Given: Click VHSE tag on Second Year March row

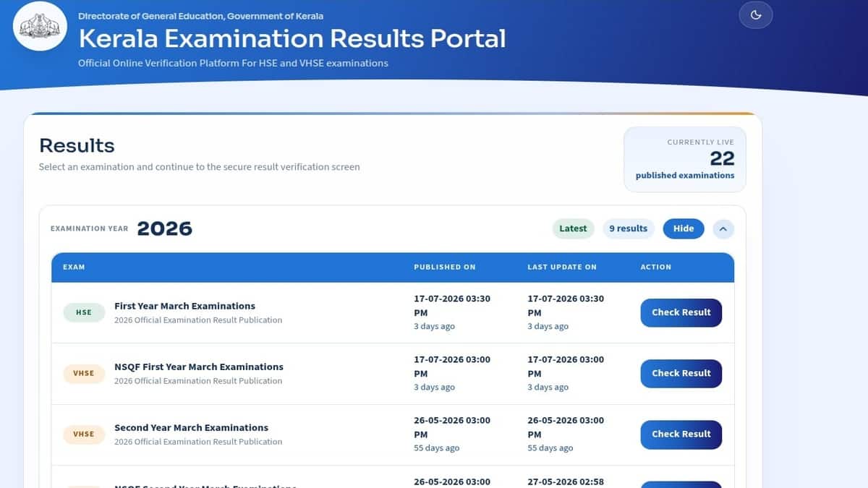Looking at the screenshot, I should (x=84, y=434).
